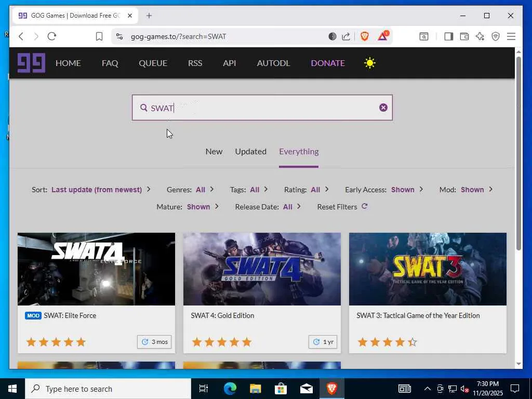
Task: Share this page via share icon
Action: pyautogui.click(x=346, y=36)
